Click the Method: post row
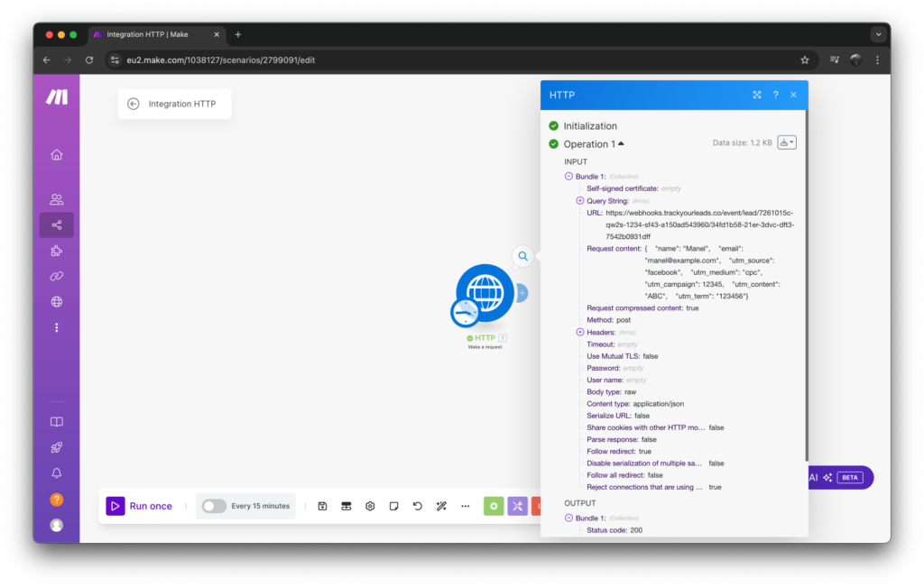924x587 pixels. [x=608, y=320]
